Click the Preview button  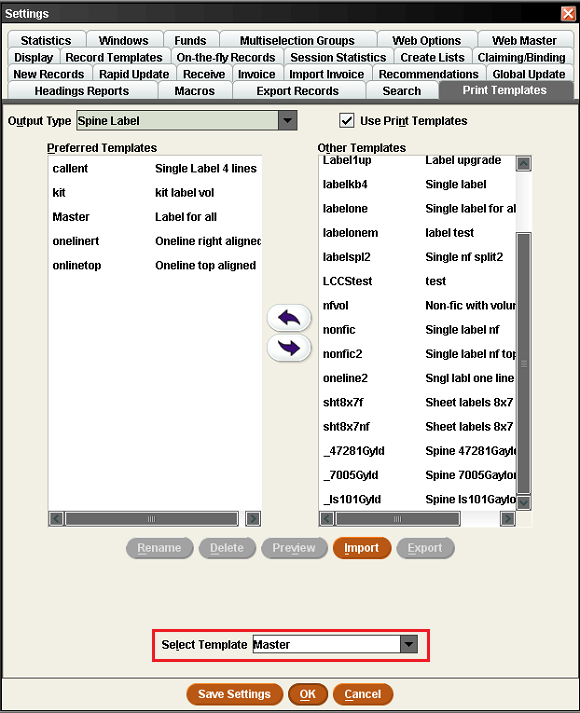pos(294,548)
